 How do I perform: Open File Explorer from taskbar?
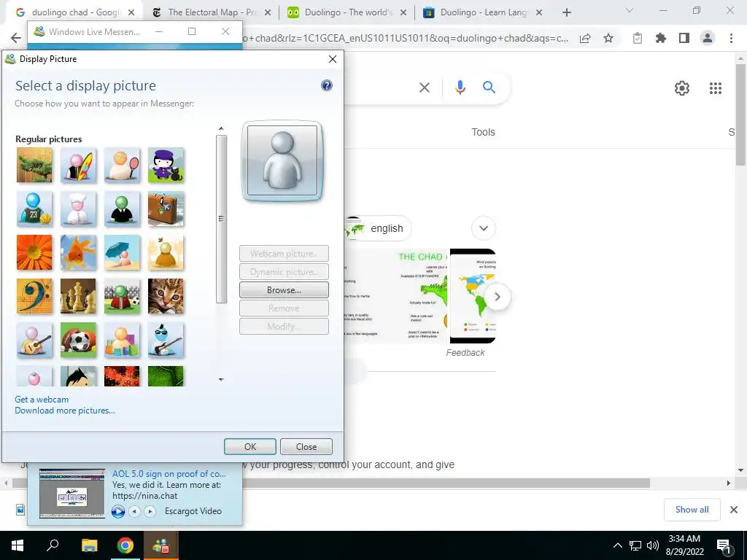pos(89,545)
